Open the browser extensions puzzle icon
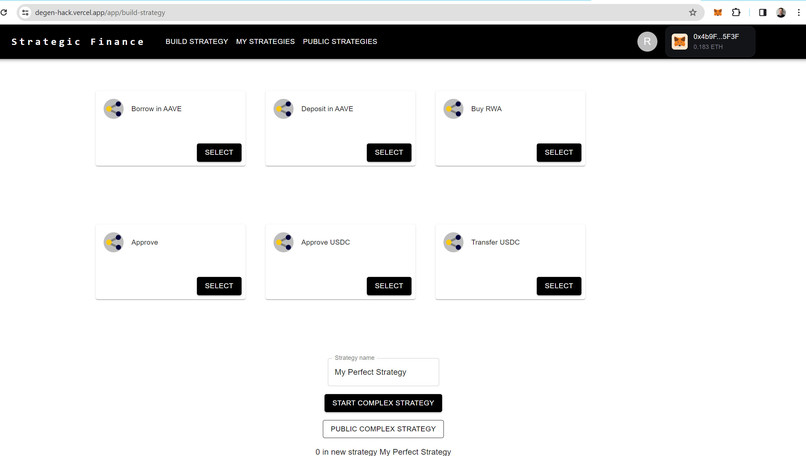This screenshot has height=456, width=806. pos(736,12)
